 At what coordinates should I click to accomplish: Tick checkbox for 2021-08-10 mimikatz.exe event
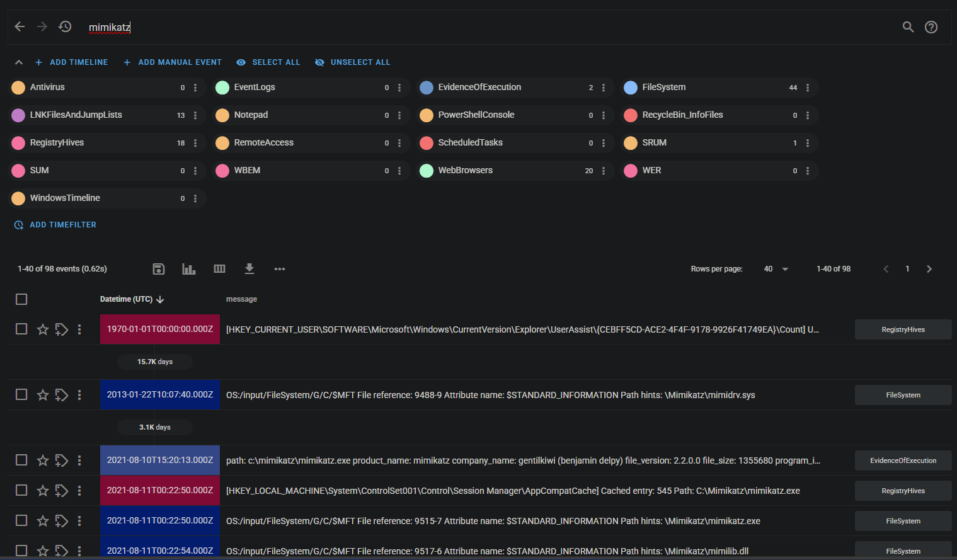(x=21, y=460)
